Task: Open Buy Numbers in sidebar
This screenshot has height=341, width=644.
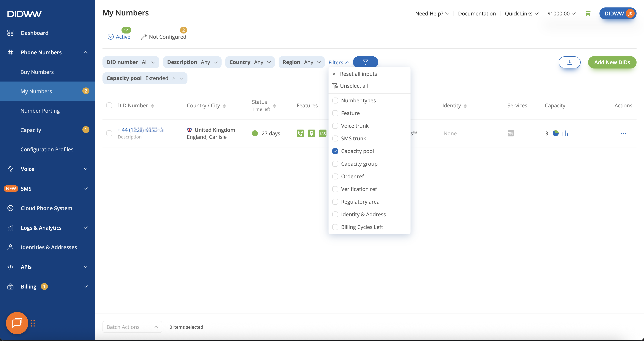Action: 37,72
